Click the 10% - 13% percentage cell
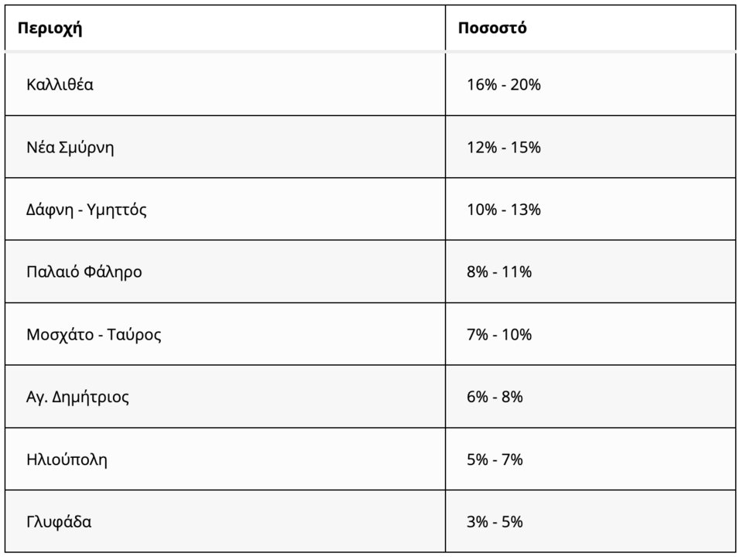The image size is (743, 560). [x=503, y=210]
